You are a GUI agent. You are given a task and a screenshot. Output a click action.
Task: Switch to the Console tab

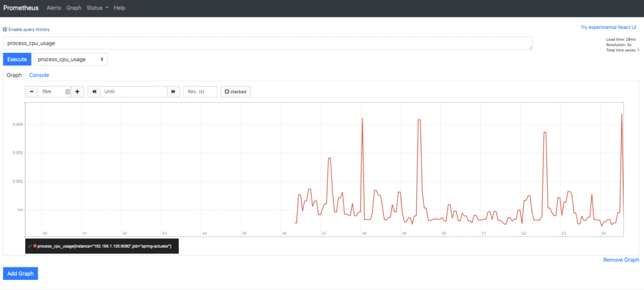[x=39, y=75]
